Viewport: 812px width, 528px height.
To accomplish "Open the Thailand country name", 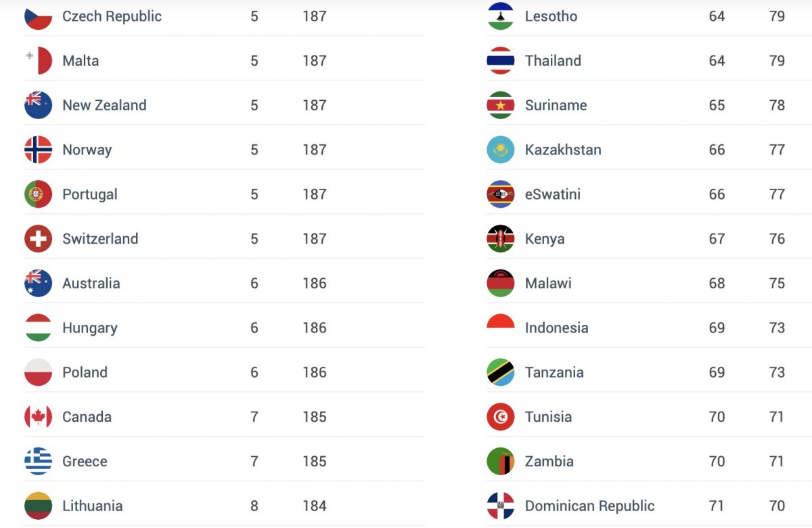I will point(553,61).
